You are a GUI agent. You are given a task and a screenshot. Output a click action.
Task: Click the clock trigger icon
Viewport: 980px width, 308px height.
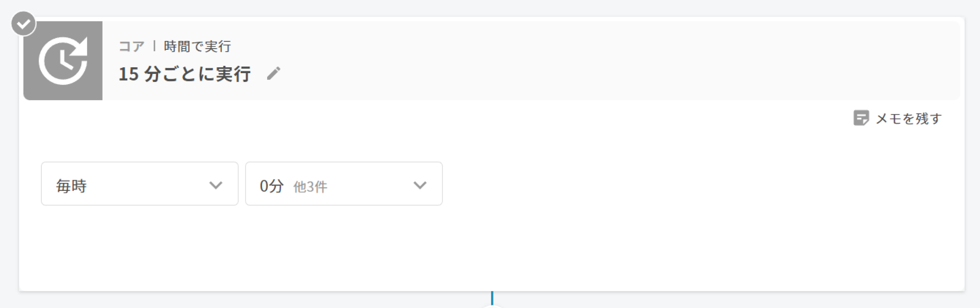pos(63,61)
